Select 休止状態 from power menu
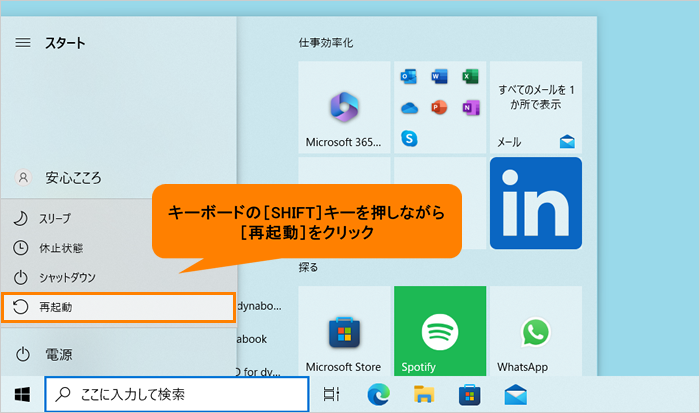This screenshot has width=700, height=413. click(118, 248)
